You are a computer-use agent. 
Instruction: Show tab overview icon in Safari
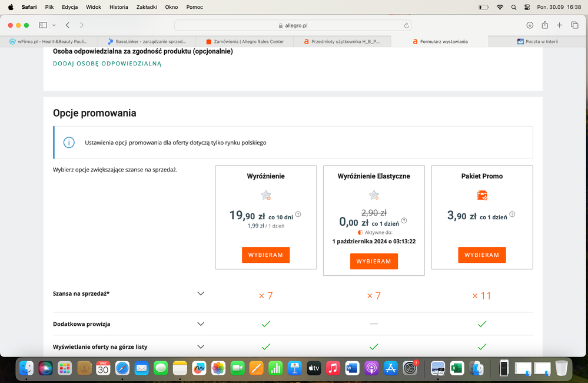click(574, 25)
